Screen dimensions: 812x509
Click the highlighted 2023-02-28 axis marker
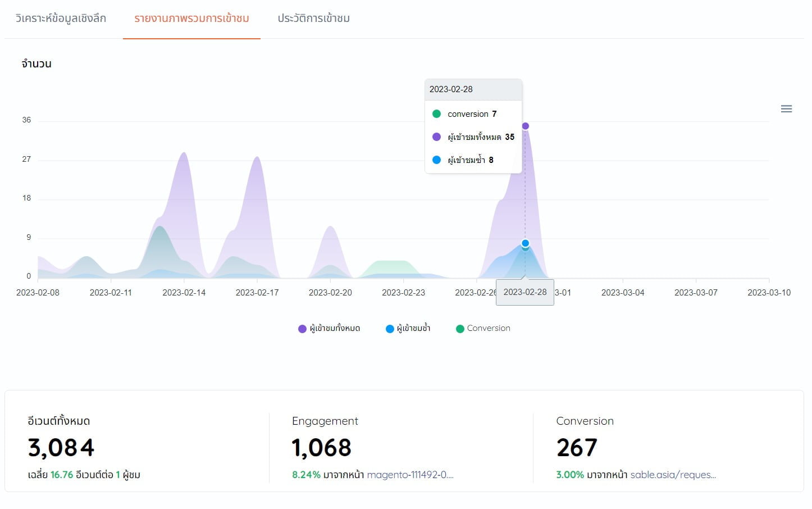click(524, 292)
